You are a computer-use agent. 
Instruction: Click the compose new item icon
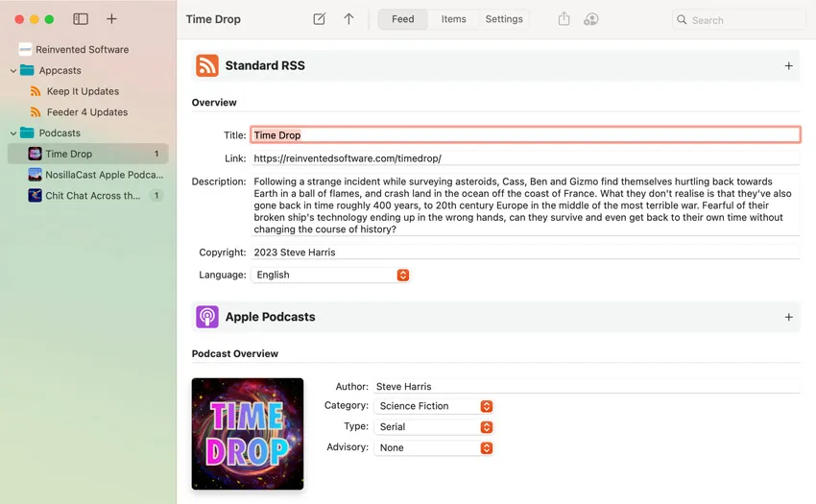[x=319, y=19]
